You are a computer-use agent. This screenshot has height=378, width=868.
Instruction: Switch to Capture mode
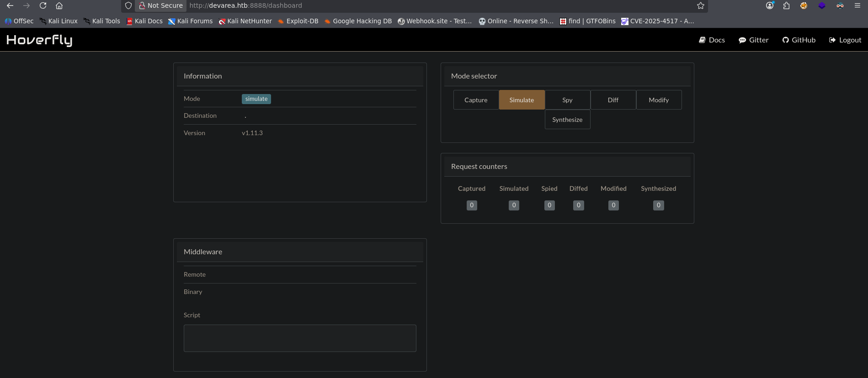tap(476, 100)
